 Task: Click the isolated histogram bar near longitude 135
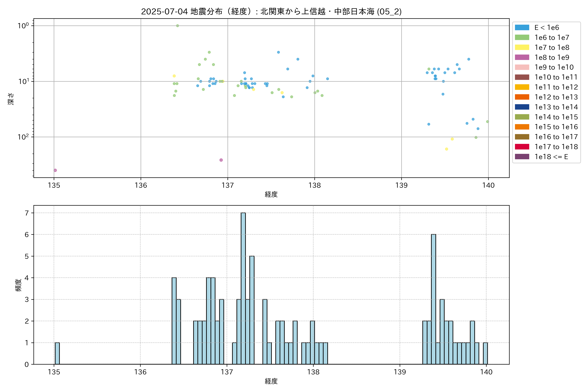point(57,353)
